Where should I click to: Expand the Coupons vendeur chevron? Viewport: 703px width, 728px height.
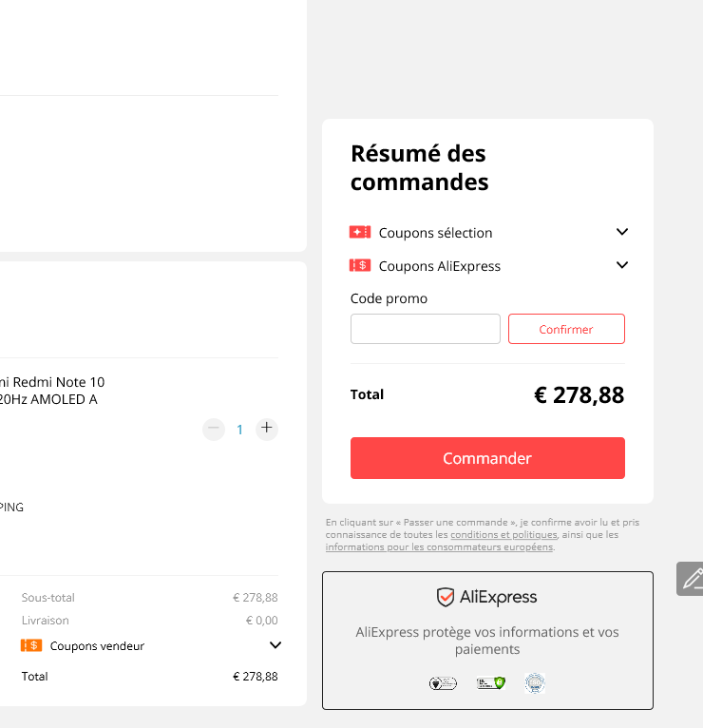(x=275, y=646)
